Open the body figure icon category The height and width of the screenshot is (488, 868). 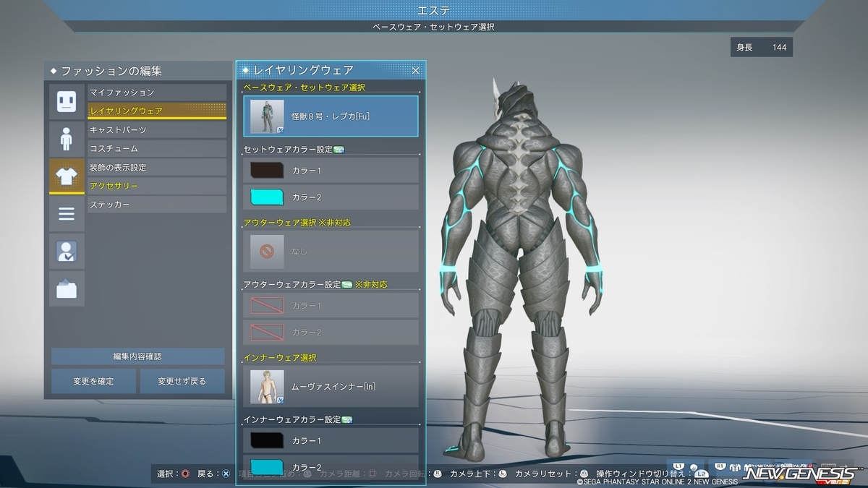[x=67, y=139]
